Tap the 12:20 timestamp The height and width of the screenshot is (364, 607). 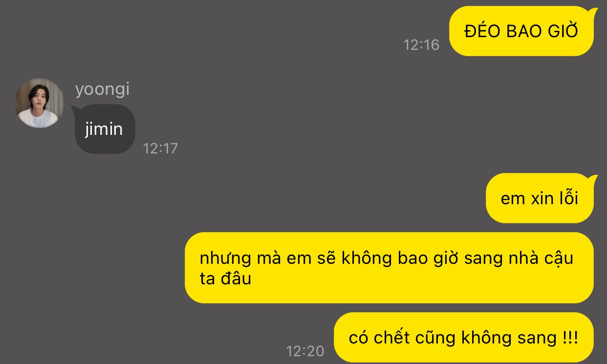[x=305, y=351]
